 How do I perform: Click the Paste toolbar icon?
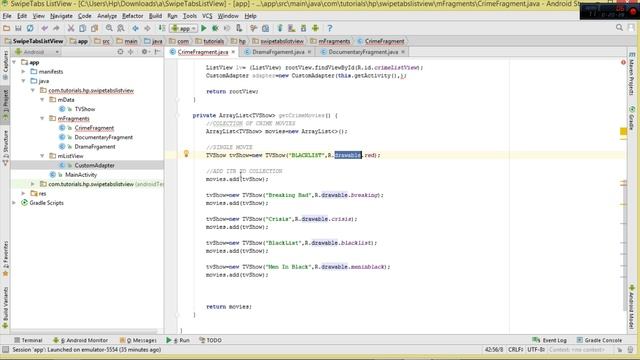tap(94, 28)
